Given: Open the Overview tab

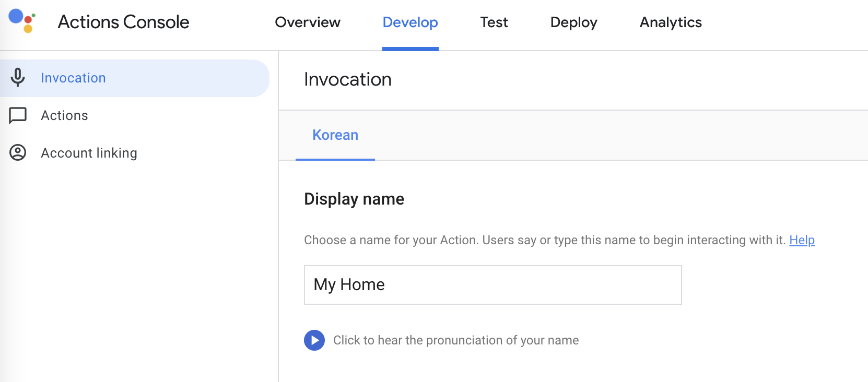Looking at the screenshot, I should tap(308, 22).
